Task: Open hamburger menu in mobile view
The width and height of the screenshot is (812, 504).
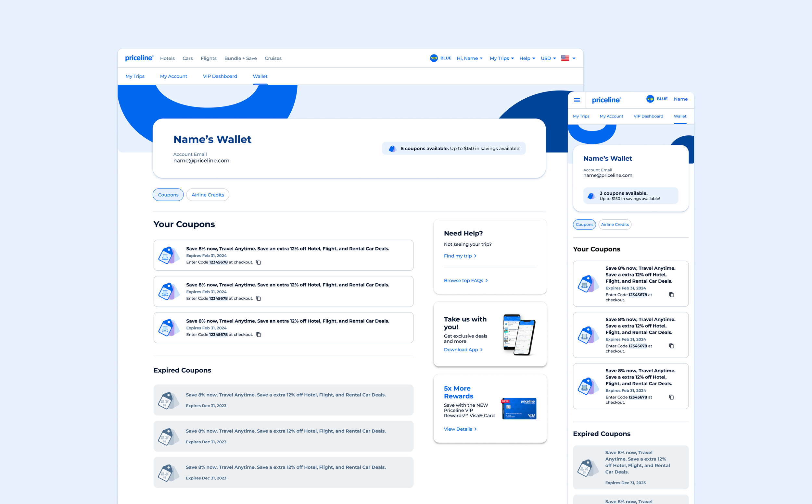Action: 577,100
